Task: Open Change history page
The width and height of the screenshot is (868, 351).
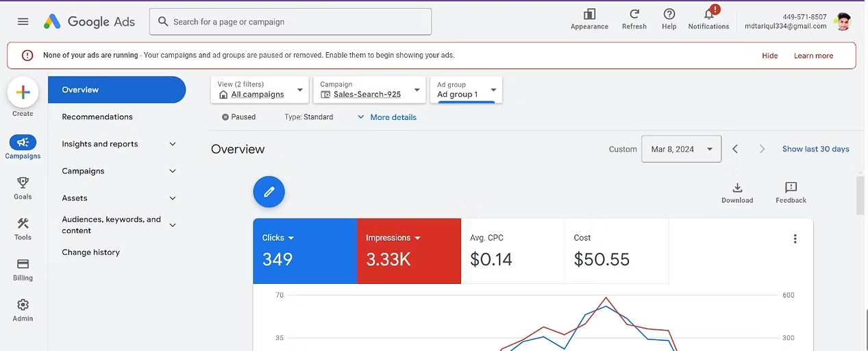Action: click(x=90, y=252)
